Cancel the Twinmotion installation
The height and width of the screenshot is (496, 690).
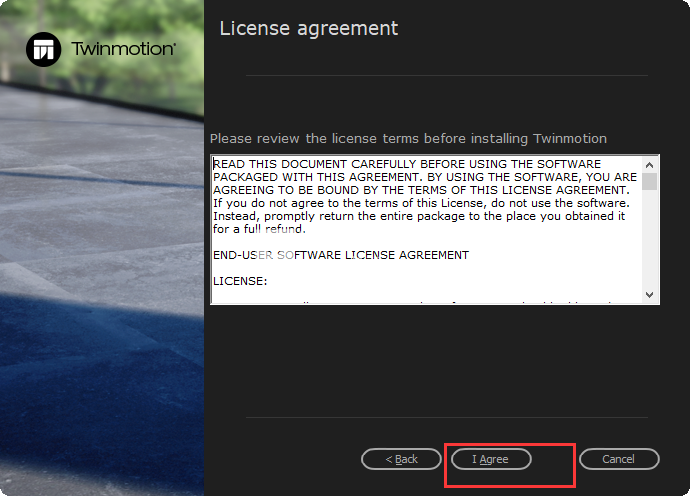(x=619, y=459)
